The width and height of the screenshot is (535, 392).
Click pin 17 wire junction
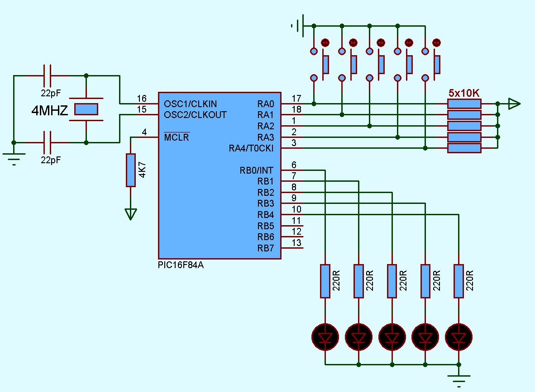(x=314, y=103)
